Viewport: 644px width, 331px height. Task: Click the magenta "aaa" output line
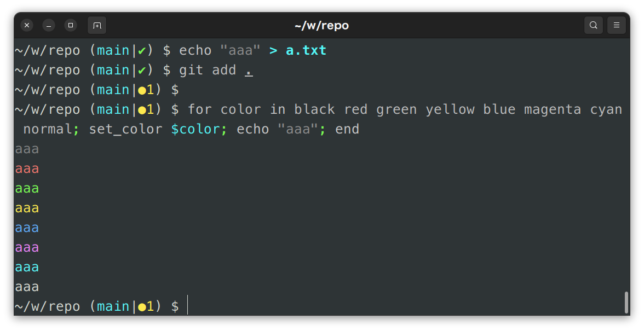point(27,247)
